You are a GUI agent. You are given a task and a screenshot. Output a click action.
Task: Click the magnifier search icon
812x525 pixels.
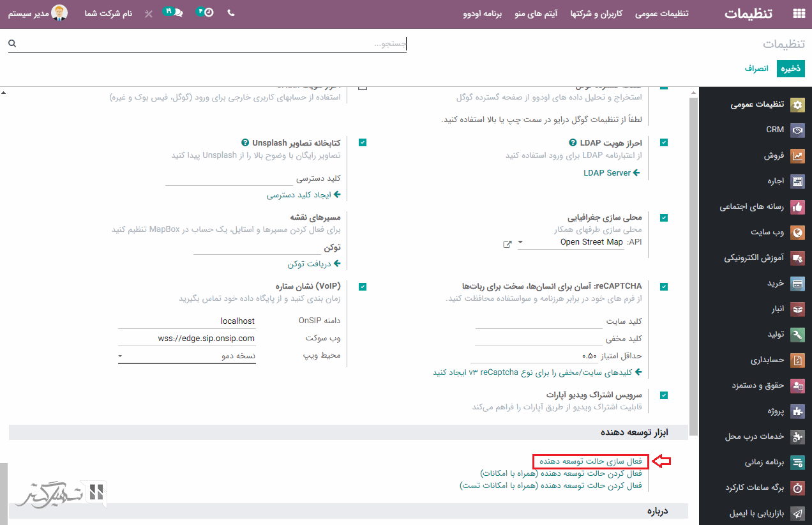tap(12, 43)
